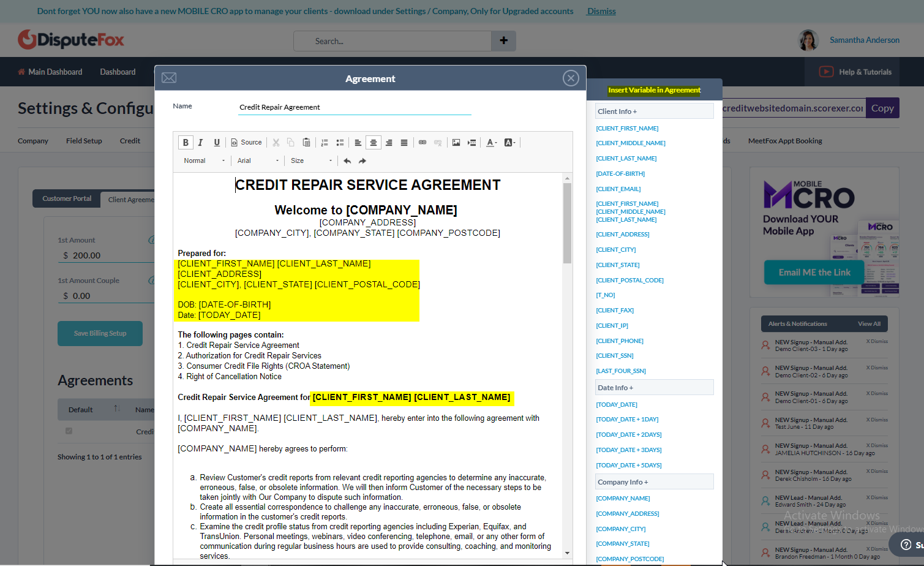Dismiss the mobile CRO app banner

(x=601, y=11)
